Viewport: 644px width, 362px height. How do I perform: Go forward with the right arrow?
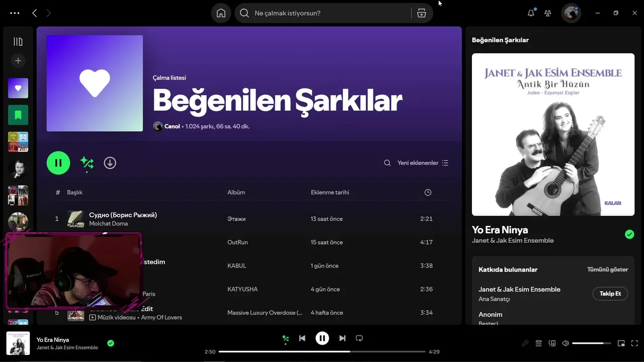click(48, 13)
